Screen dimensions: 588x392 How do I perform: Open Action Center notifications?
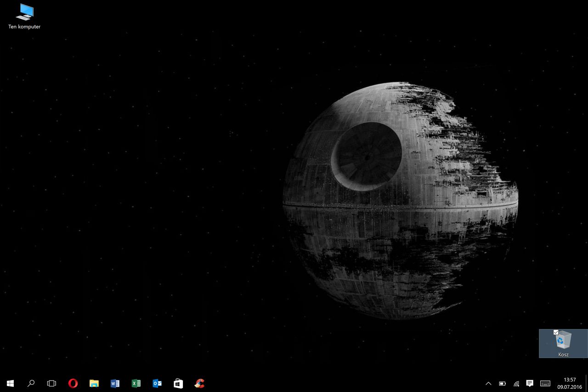530,383
